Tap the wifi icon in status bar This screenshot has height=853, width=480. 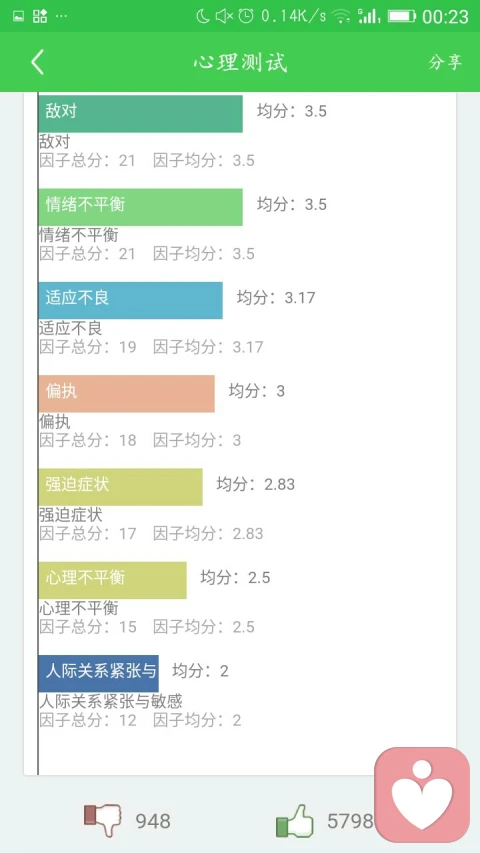pos(341,16)
